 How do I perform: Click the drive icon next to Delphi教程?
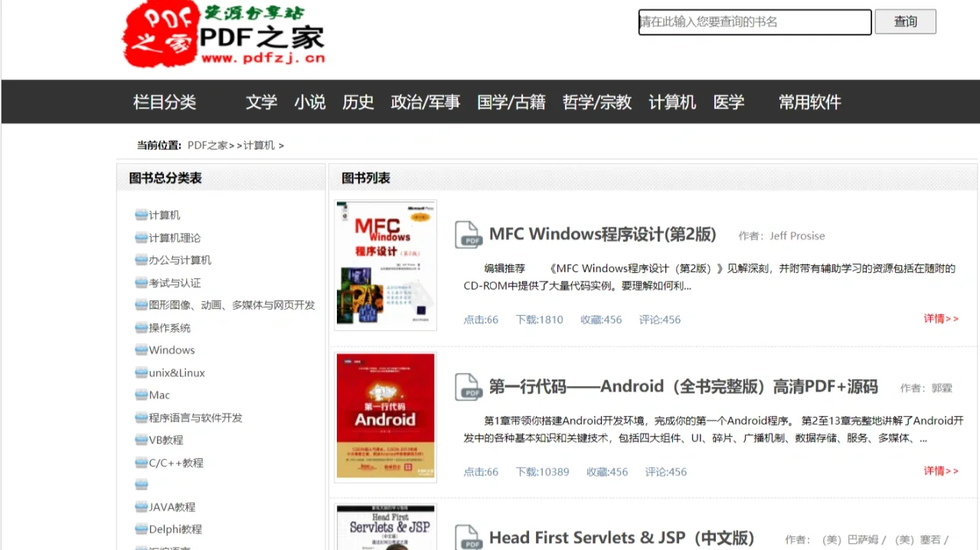[x=141, y=529]
